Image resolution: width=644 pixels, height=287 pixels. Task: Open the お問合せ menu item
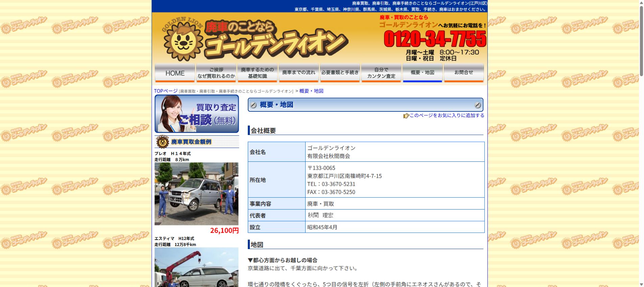pyautogui.click(x=463, y=73)
